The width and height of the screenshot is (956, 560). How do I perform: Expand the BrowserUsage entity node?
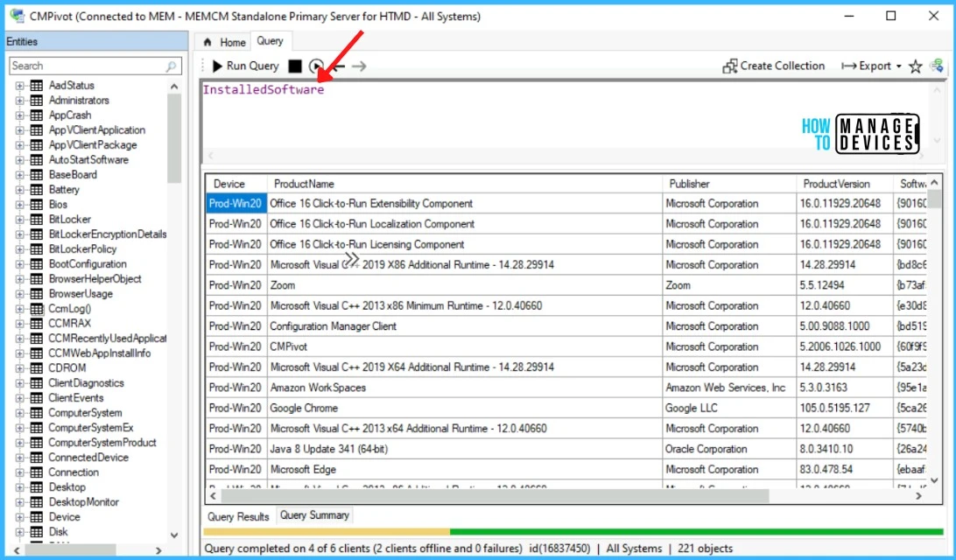(19, 294)
